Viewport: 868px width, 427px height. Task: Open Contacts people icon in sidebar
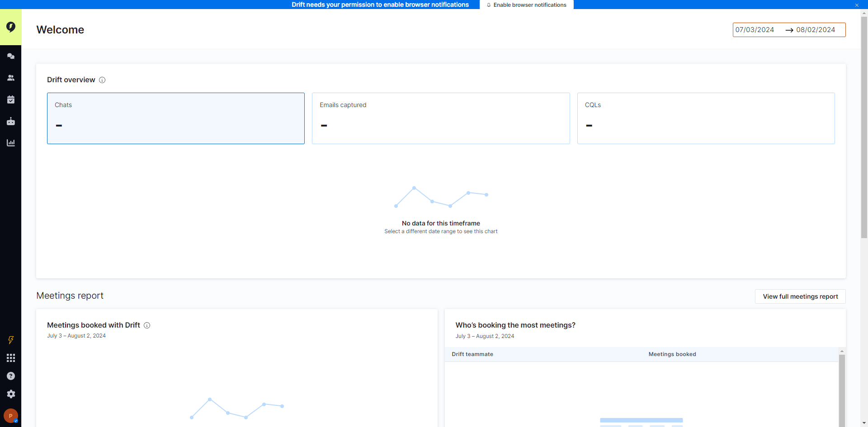pyautogui.click(x=11, y=78)
